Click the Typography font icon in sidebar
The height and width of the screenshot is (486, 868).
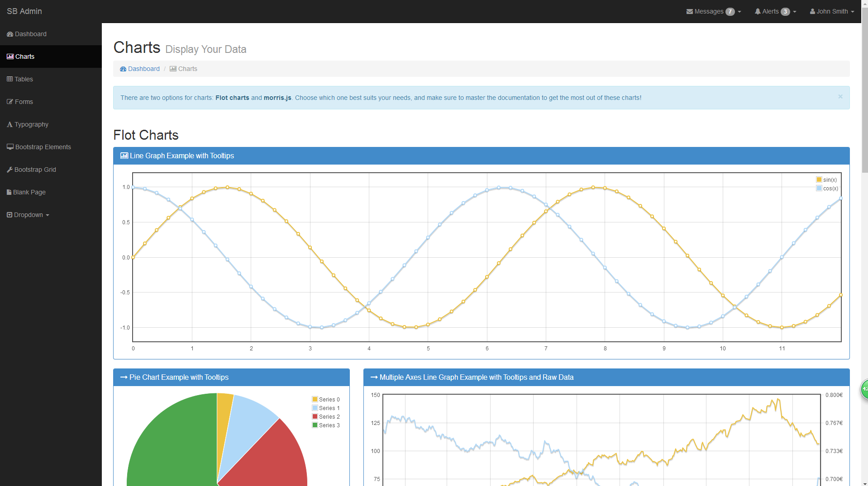[10, 124]
